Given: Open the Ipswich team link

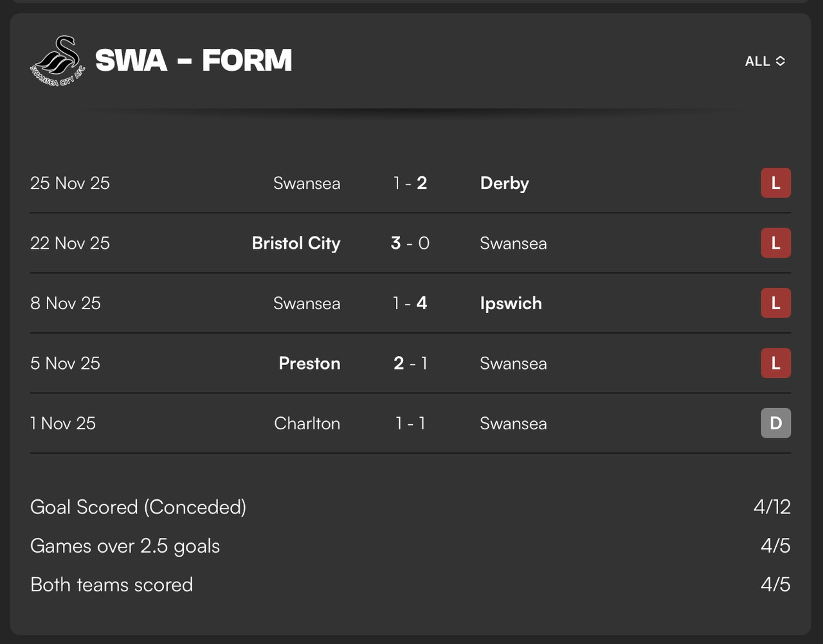Looking at the screenshot, I should (x=511, y=303).
